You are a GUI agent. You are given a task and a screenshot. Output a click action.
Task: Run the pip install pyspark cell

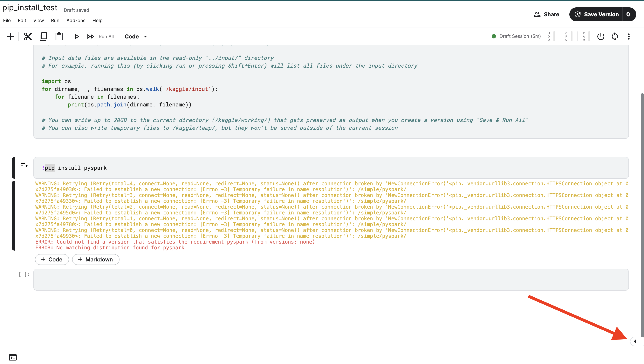tap(24, 164)
